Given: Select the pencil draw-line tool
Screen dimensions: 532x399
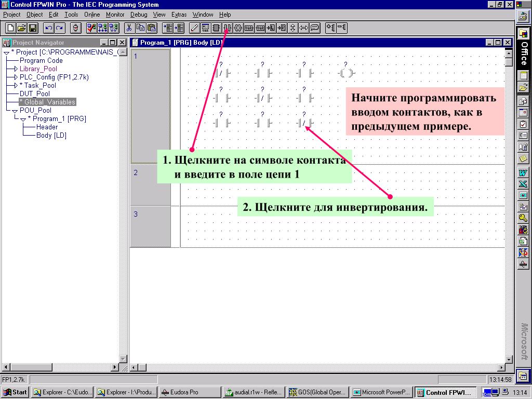Looking at the screenshot, I should click(194, 28).
